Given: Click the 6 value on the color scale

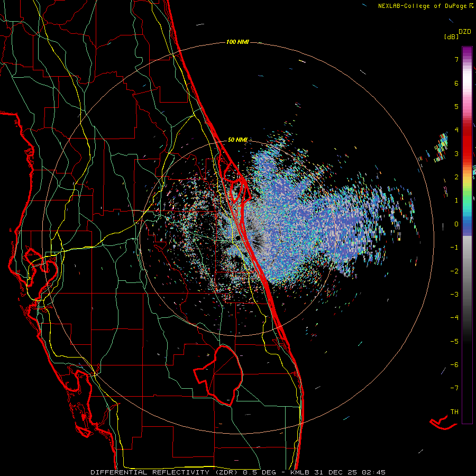Looking at the screenshot, I should (456, 83).
